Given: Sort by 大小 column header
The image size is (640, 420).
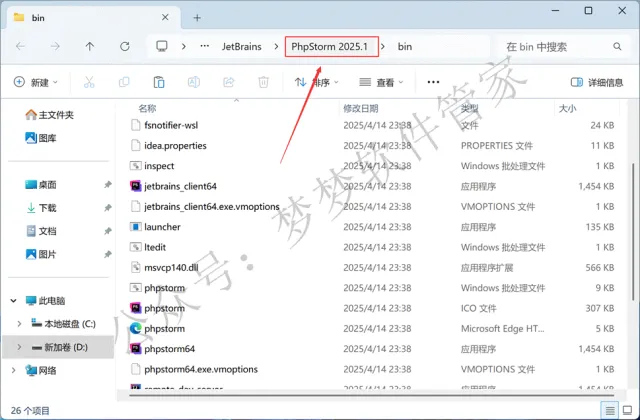Looking at the screenshot, I should pyautogui.click(x=567, y=108).
